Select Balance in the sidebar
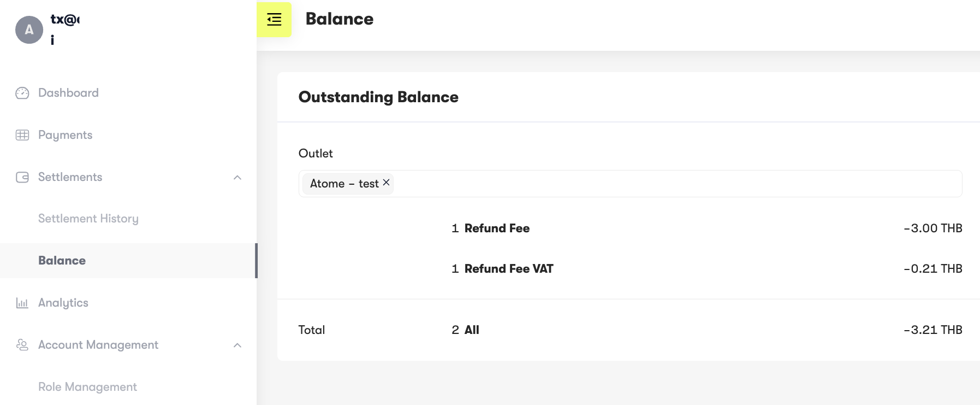Viewport: 980px width, 405px height. (x=62, y=260)
